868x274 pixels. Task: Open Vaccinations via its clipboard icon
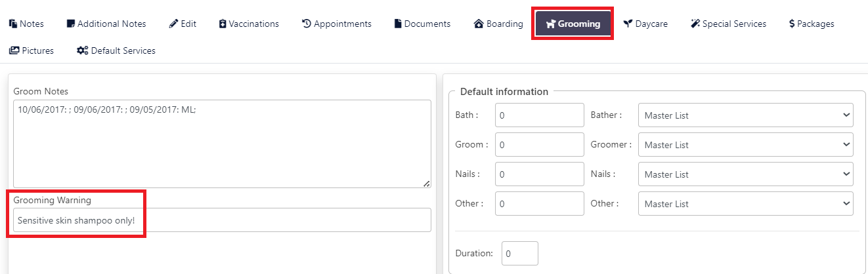[x=223, y=24]
